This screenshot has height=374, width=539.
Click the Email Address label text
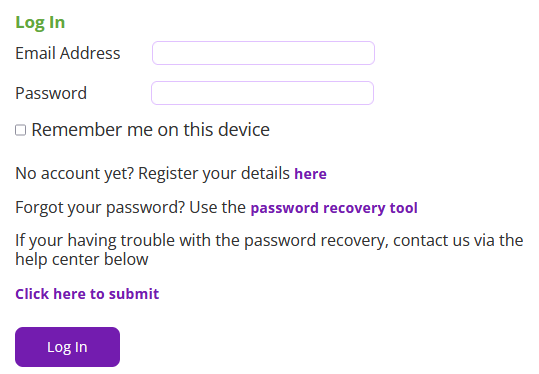(x=68, y=53)
